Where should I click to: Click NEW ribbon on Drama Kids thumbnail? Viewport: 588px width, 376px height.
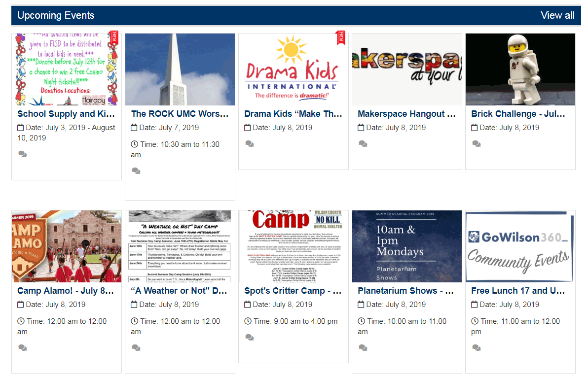pyautogui.click(x=341, y=38)
